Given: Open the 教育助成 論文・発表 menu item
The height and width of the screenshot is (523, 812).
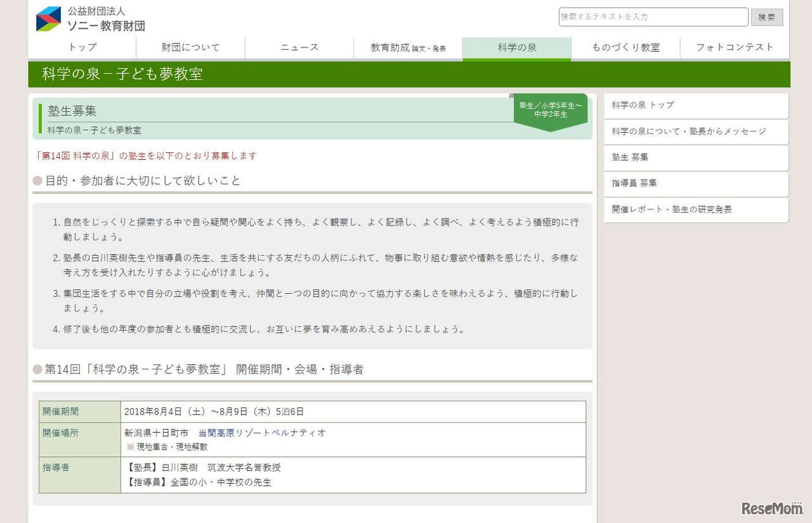Looking at the screenshot, I should pyautogui.click(x=409, y=47).
